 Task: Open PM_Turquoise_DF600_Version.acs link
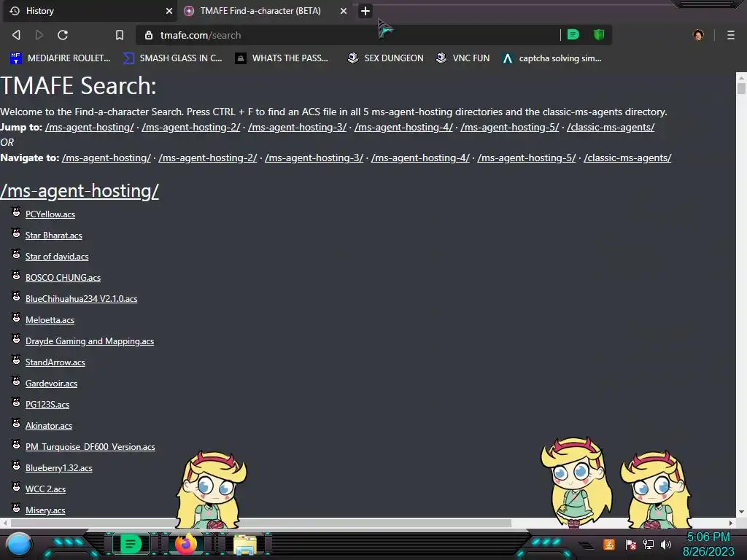tap(90, 447)
